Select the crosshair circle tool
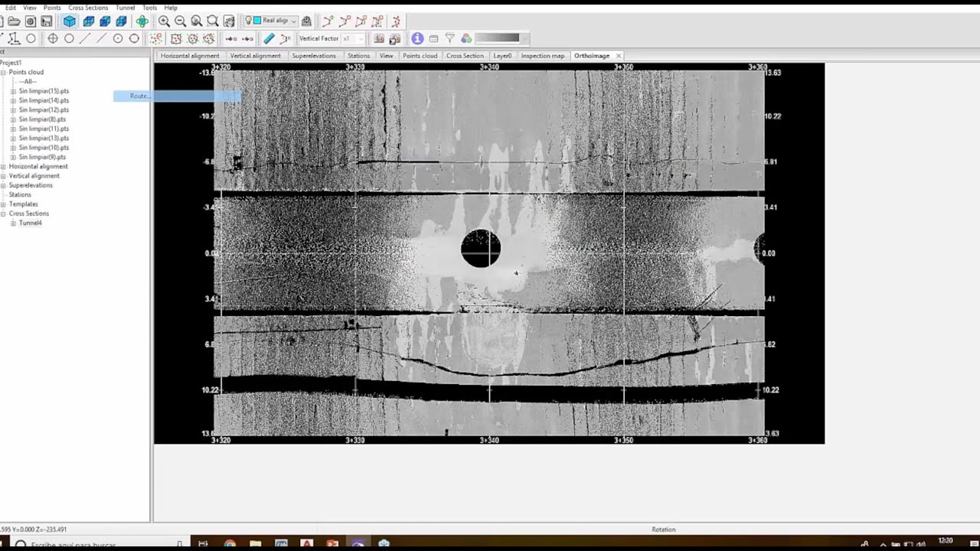The image size is (980, 551). click(53, 38)
